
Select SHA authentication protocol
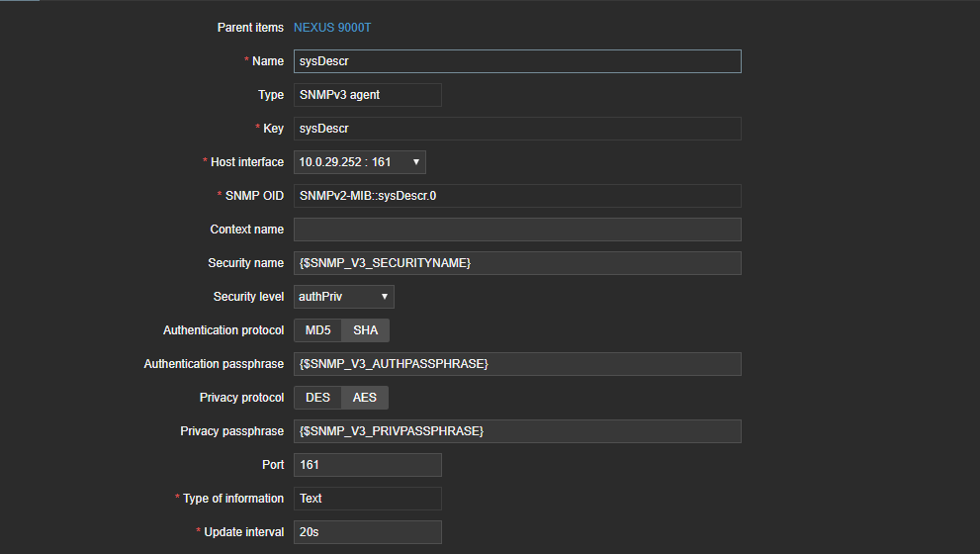coord(366,330)
